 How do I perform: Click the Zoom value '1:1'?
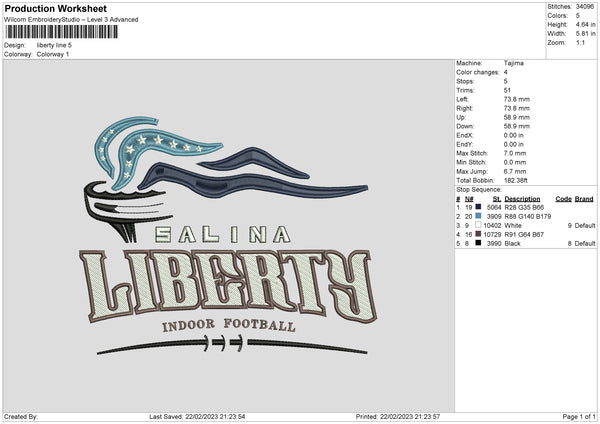pos(580,42)
